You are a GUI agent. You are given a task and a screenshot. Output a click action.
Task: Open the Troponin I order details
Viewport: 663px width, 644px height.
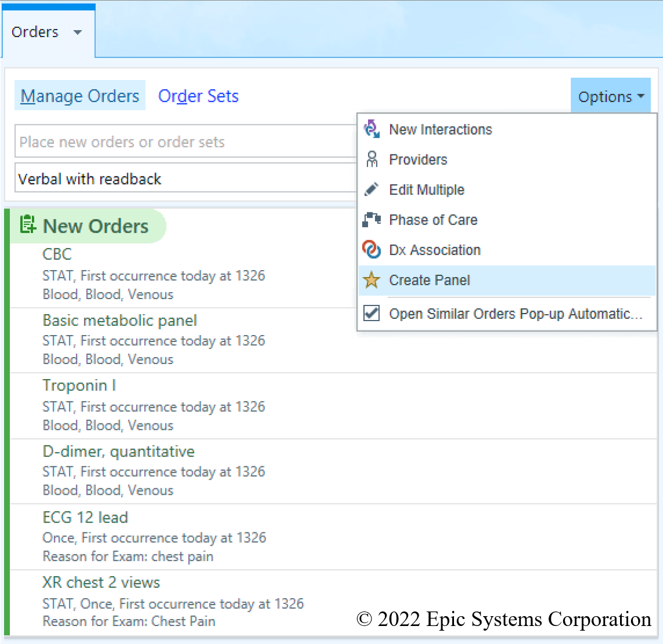pos(80,386)
